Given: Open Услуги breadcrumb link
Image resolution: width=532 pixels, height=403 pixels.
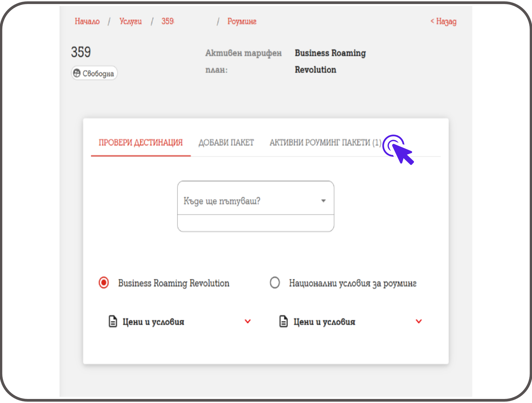Looking at the screenshot, I should 131,21.
